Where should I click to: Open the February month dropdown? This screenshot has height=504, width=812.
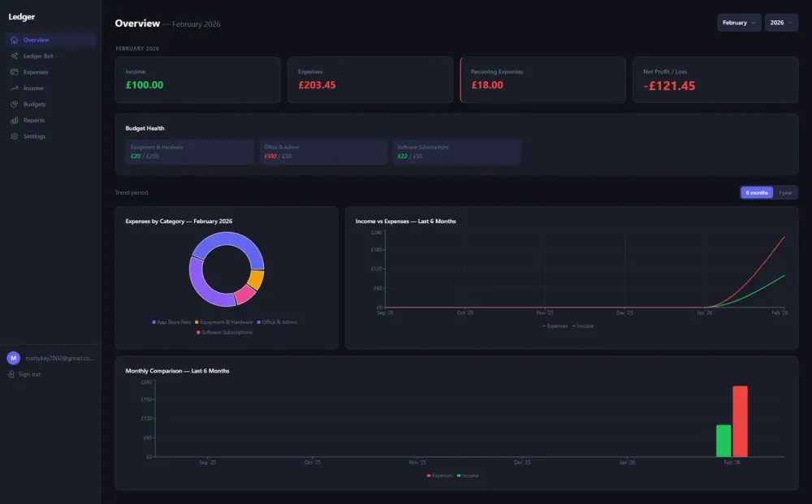[x=738, y=23]
